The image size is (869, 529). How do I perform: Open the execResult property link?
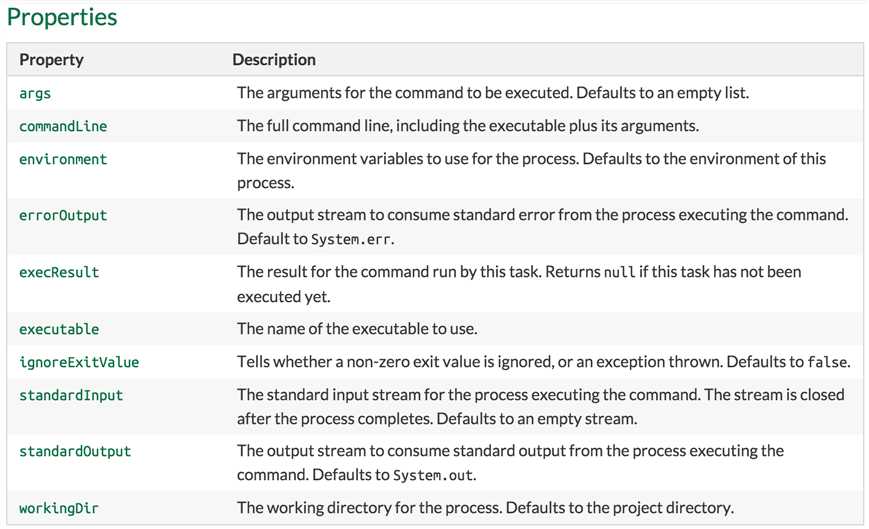click(x=59, y=272)
